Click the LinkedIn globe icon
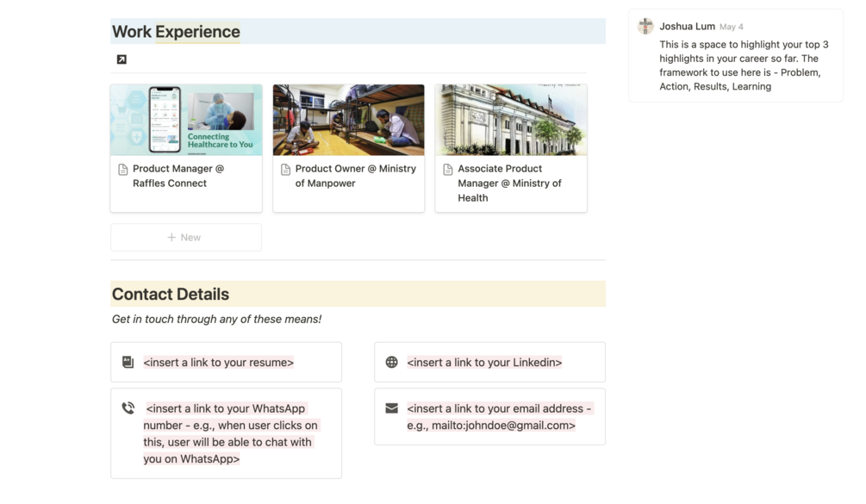Screen dimensions: 866x504 [x=391, y=363]
